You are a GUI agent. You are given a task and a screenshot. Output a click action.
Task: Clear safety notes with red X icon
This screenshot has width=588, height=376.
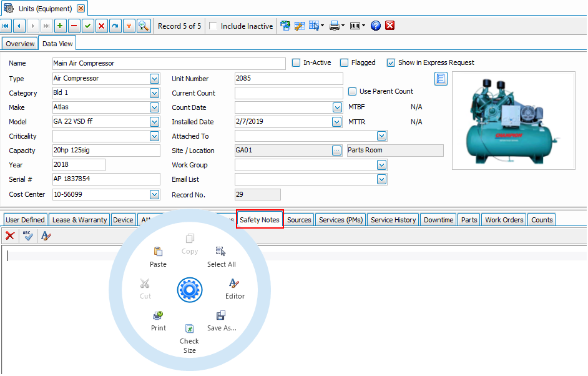tap(10, 235)
